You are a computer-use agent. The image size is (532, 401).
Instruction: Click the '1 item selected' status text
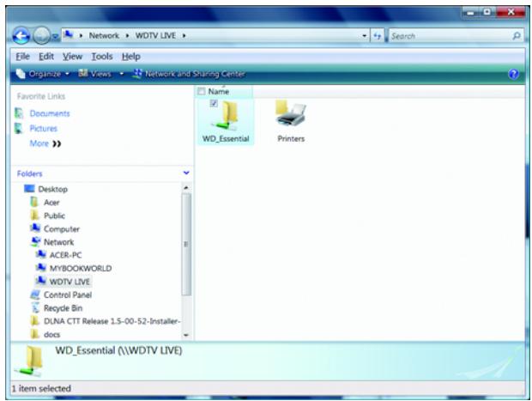(41, 388)
